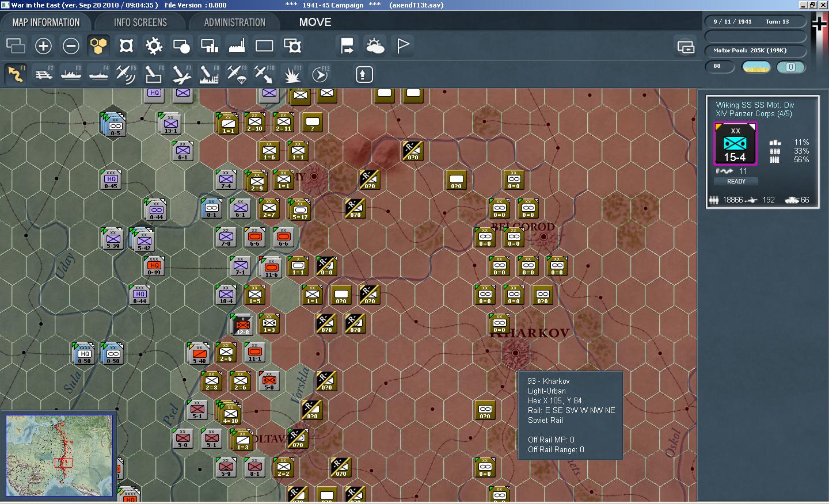Select F1 Move mode
Image resolution: width=829 pixels, height=504 pixels.
click(x=16, y=74)
